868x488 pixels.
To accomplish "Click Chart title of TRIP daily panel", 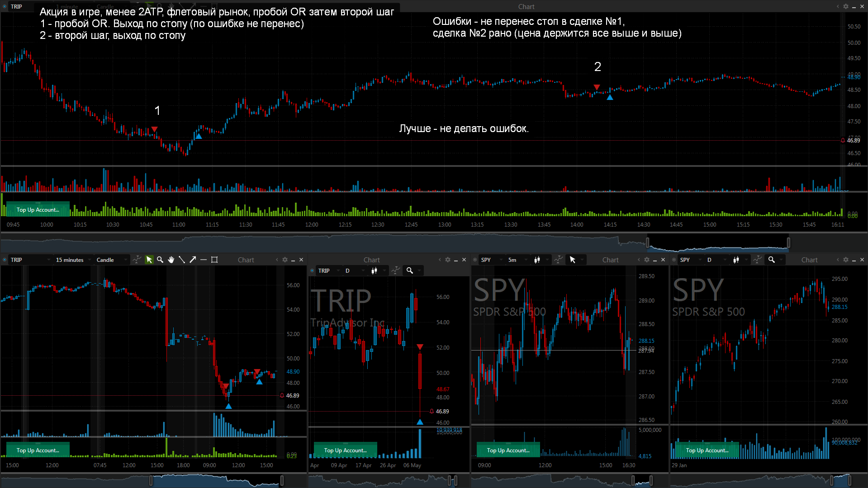I will tap(371, 260).
